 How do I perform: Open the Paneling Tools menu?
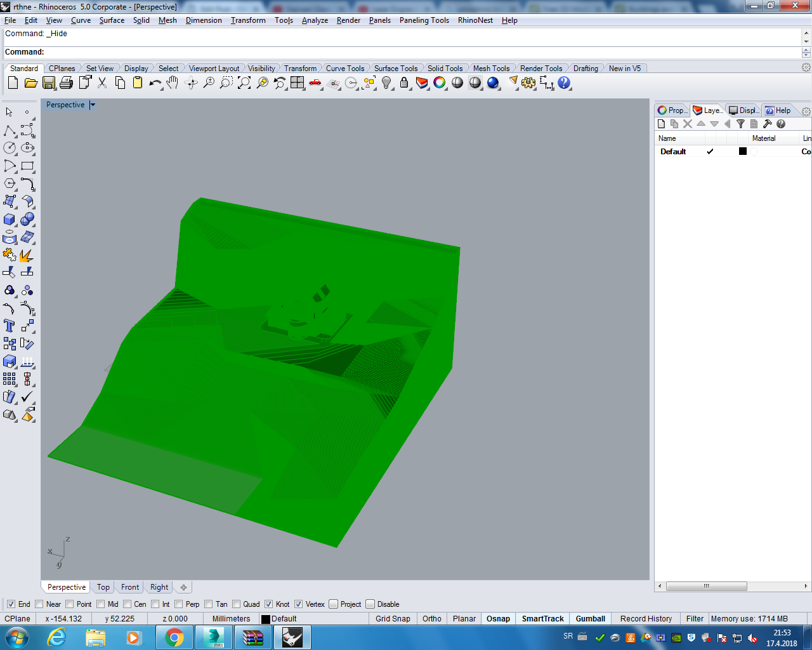[x=424, y=20]
